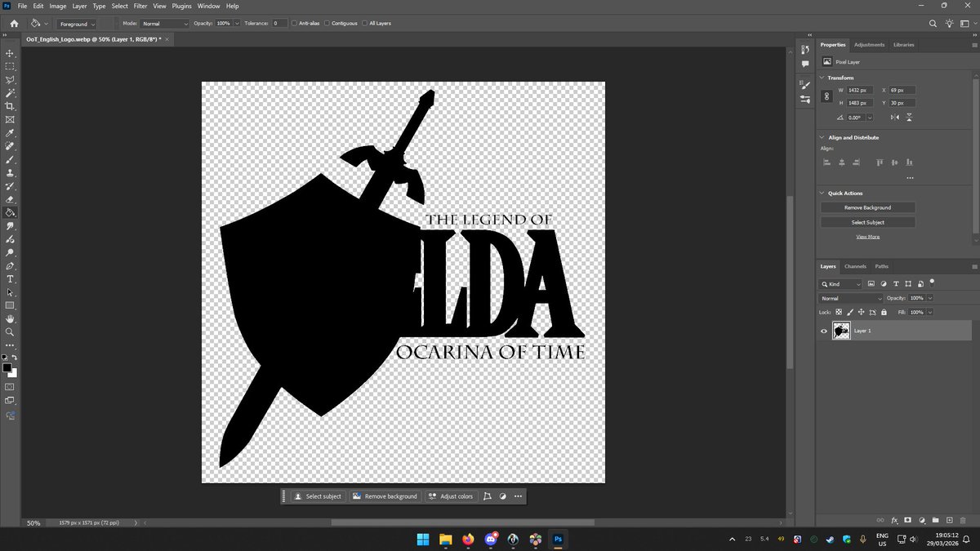Open the Mode Normal dropdown in options bar

pos(165,24)
